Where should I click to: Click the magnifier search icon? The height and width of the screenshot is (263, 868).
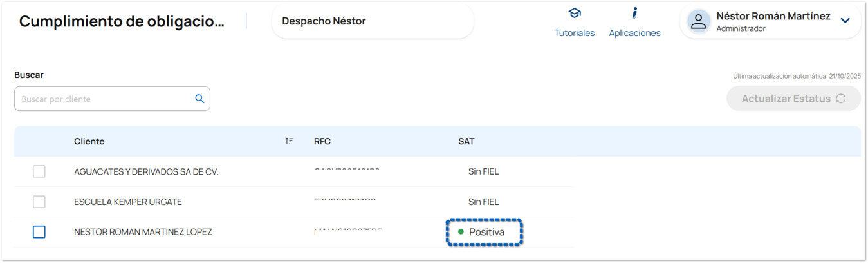pos(199,99)
